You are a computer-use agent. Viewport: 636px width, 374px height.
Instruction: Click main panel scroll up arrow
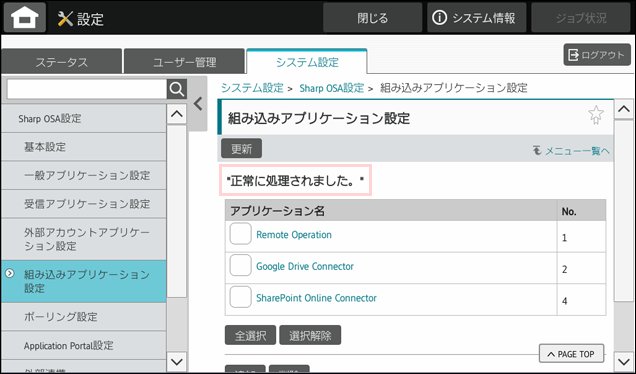tap(624, 109)
